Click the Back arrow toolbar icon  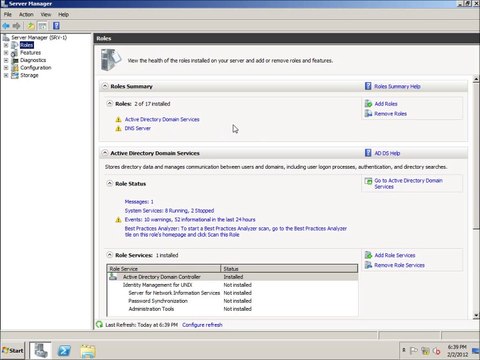pyautogui.click(x=6, y=26)
